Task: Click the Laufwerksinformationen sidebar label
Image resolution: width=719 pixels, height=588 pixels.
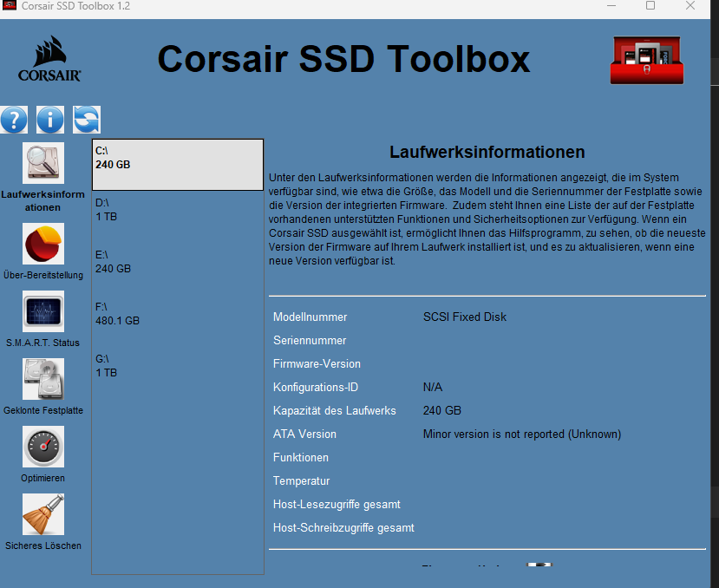Action: click(x=42, y=201)
